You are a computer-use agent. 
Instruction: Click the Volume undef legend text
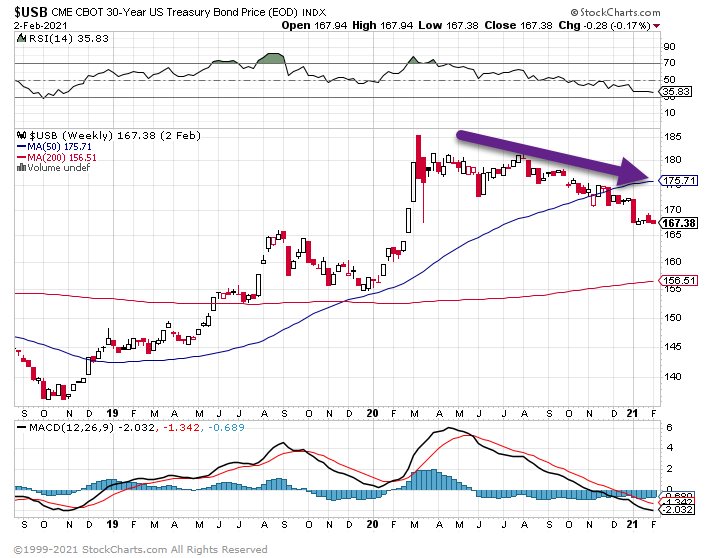click(58, 168)
